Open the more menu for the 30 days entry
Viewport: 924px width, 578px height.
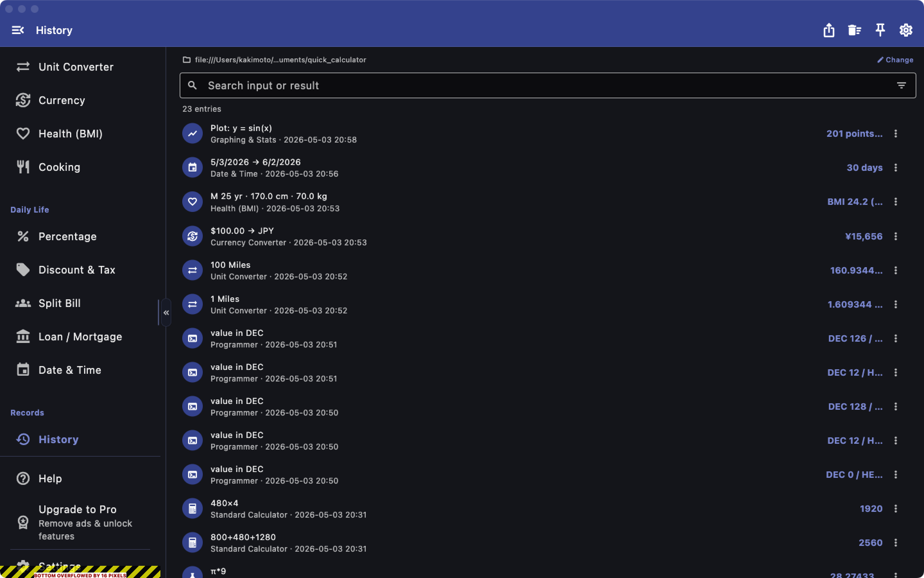pyautogui.click(x=895, y=167)
